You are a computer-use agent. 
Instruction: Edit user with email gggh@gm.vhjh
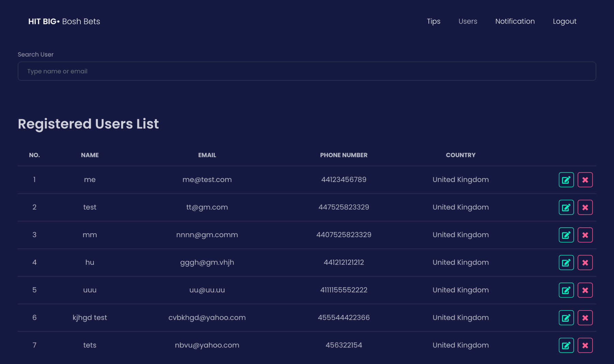pyautogui.click(x=566, y=263)
